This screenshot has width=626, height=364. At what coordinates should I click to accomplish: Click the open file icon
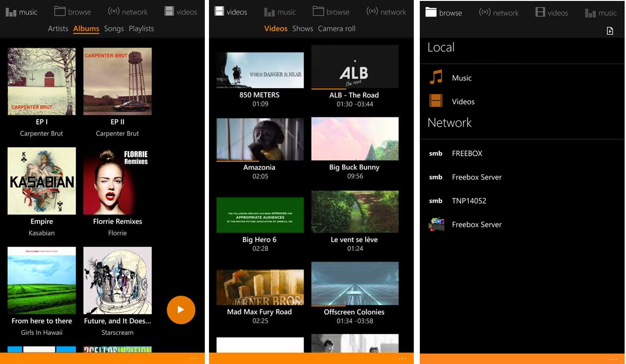(610, 31)
